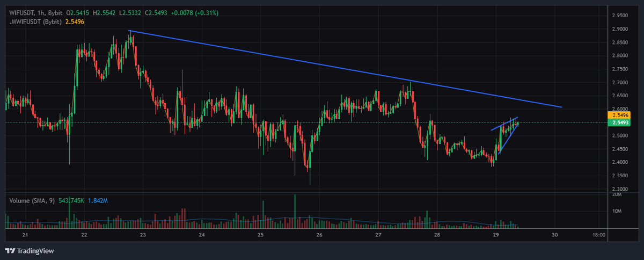The height and width of the screenshot is (260, 644).
Task: Click the orange 2.5496 price label on axis
Action: pos(620,115)
